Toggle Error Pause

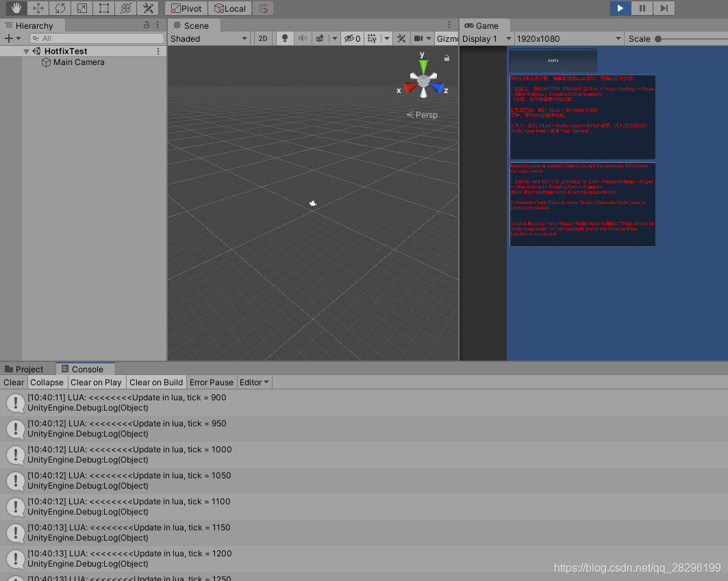(x=211, y=383)
